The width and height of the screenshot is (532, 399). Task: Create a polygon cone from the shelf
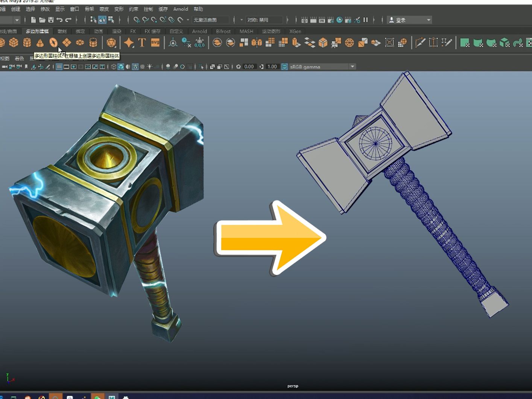tap(40, 43)
